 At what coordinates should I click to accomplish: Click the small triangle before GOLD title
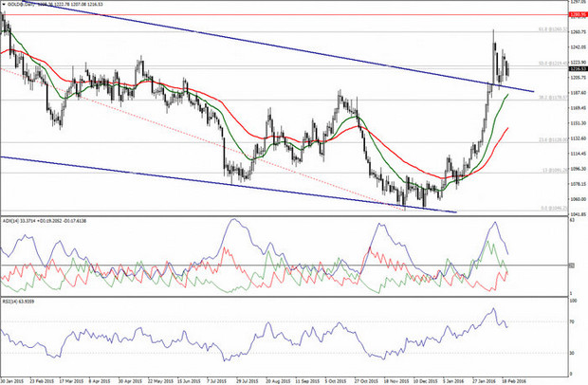[x=5, y=5]
